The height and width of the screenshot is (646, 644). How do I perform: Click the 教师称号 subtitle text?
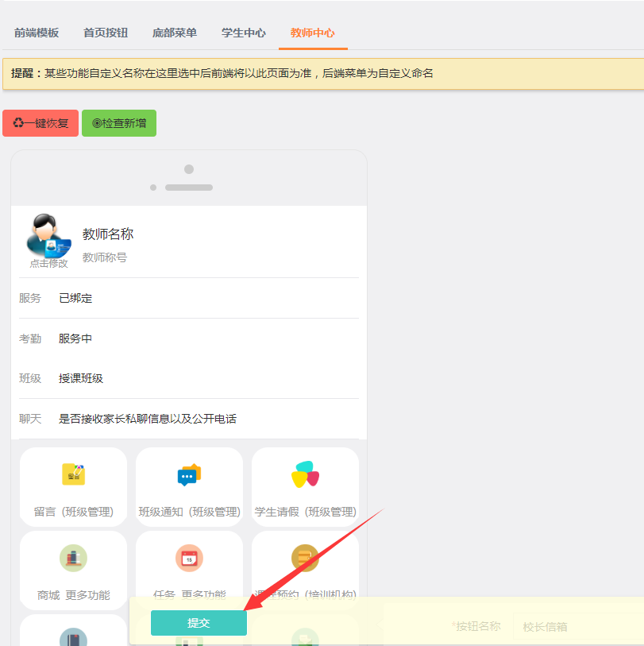105,257
